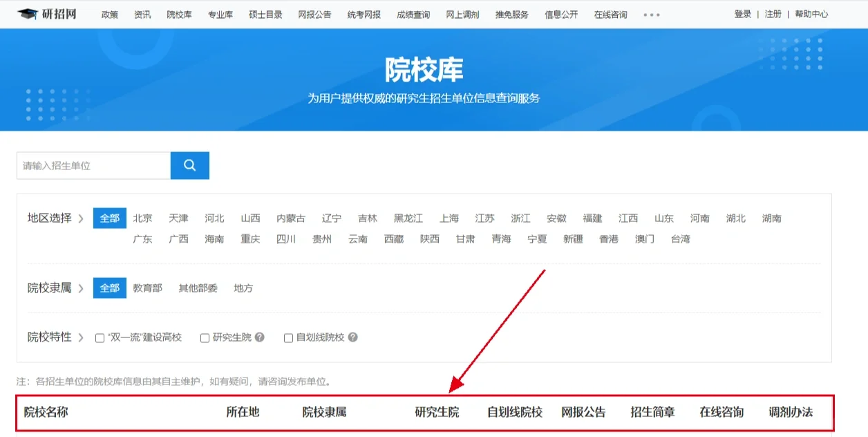
Task: Select the 北京 region filter
Action: pos(142,218)
